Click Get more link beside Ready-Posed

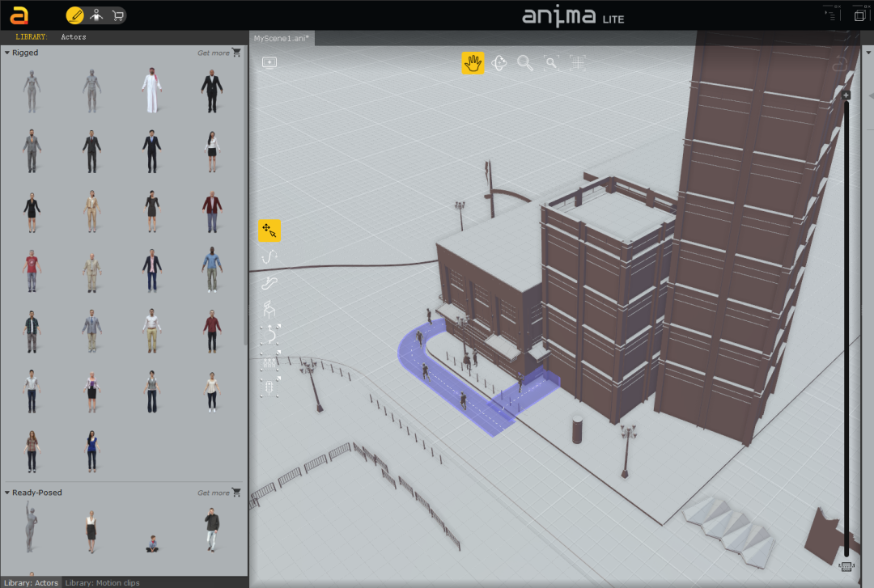tap(219, 493)
